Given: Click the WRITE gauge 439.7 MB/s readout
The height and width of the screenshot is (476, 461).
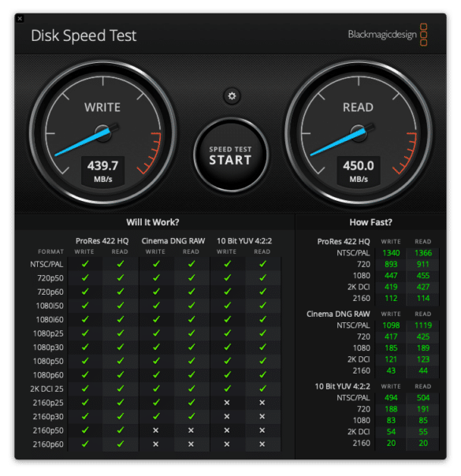Looking at the screenshot, I should [x=103, y=171].
